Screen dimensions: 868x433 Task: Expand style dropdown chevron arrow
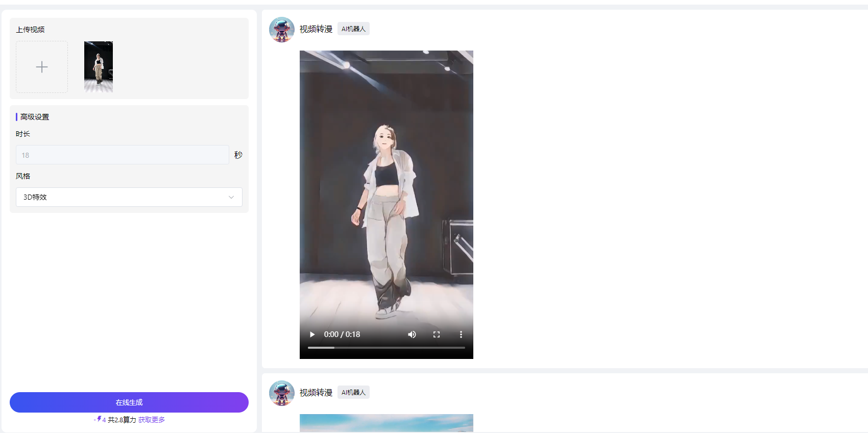231,197
